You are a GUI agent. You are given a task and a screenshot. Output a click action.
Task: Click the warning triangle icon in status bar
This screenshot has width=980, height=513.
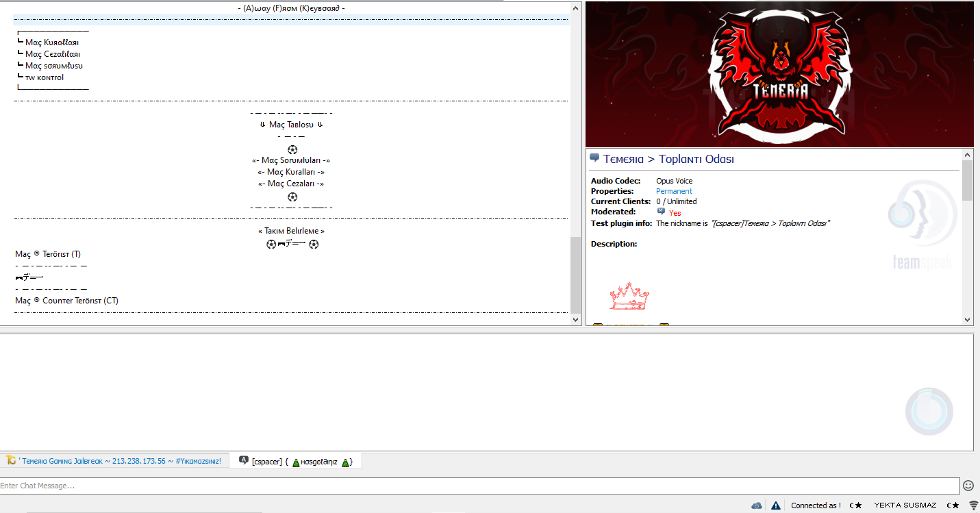point(776,505)
